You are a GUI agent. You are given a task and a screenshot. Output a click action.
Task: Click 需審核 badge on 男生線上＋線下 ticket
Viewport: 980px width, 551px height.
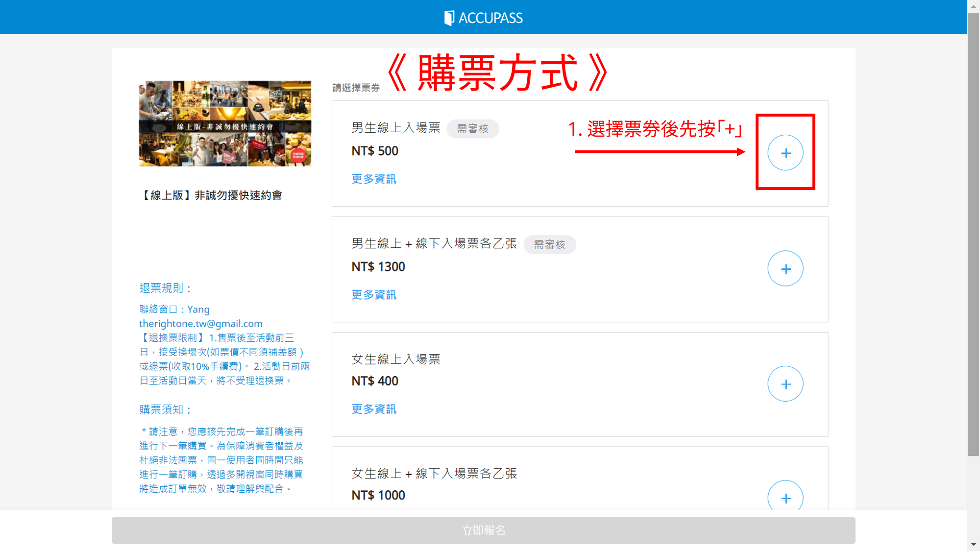click(549, 244)
